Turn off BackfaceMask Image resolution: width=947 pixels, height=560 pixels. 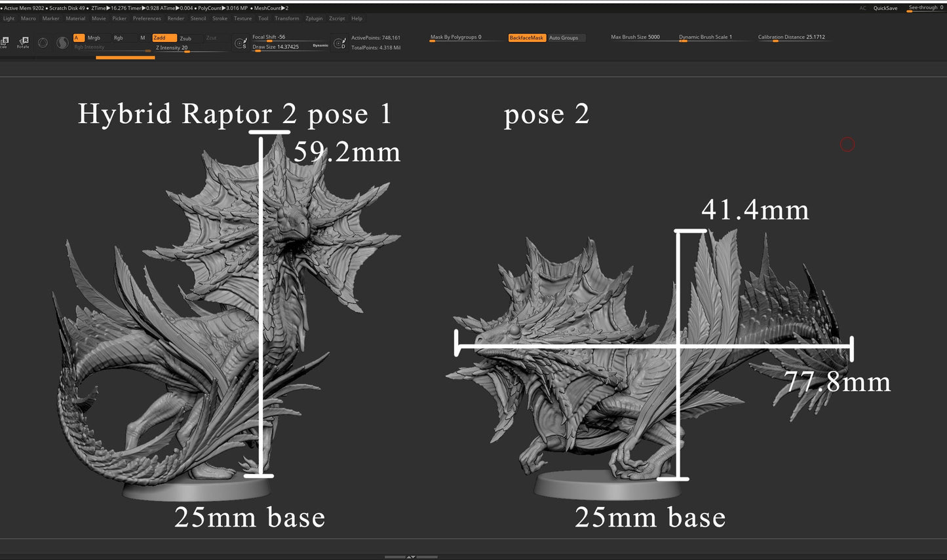(526, 38)
